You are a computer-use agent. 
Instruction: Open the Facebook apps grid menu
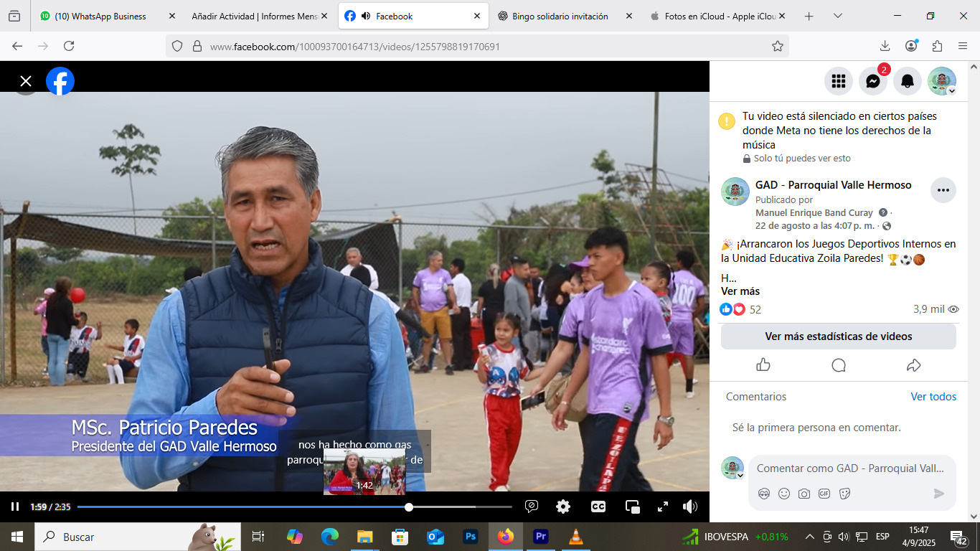coord(839,81)
